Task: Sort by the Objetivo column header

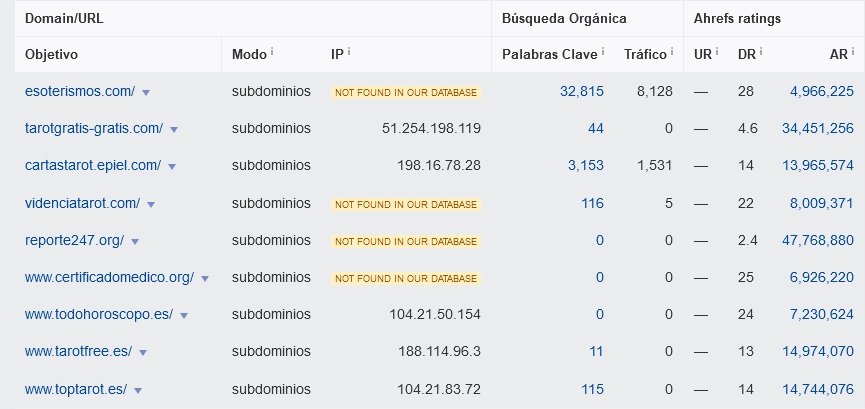Action: point(52,54)
